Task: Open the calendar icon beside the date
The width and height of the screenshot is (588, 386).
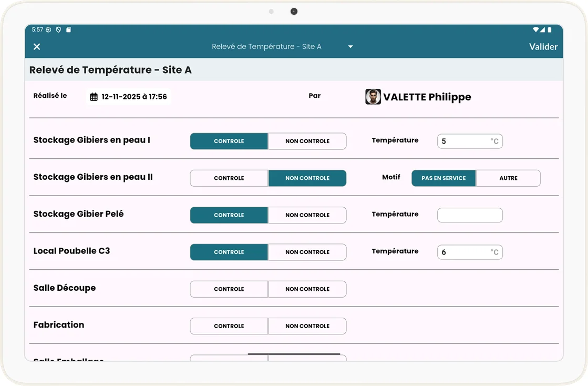Action: (x=94, y=97)
